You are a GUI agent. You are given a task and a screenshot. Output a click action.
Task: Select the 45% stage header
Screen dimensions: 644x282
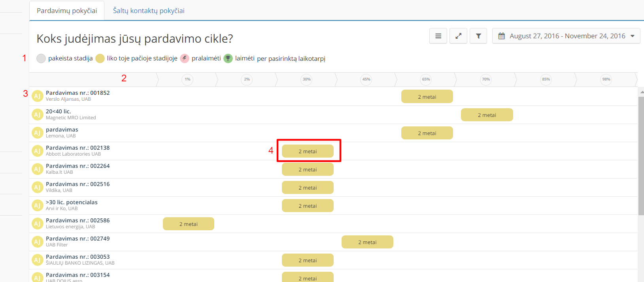[366, 79]
